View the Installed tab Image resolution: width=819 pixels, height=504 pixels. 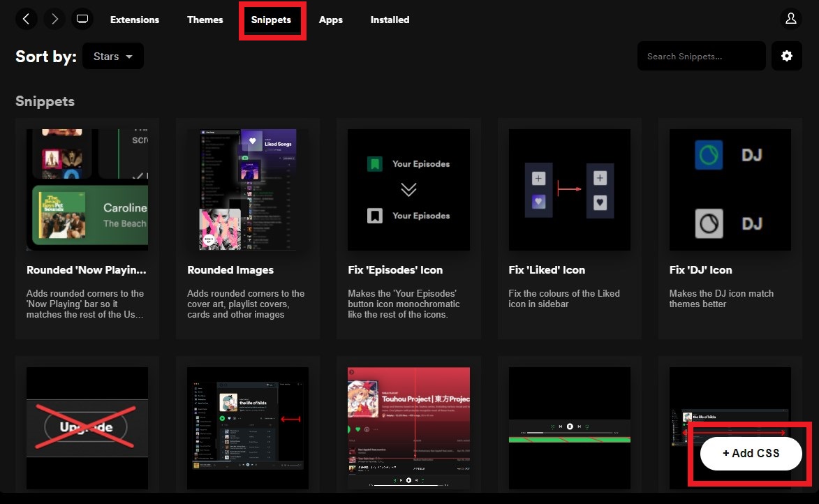390,20
